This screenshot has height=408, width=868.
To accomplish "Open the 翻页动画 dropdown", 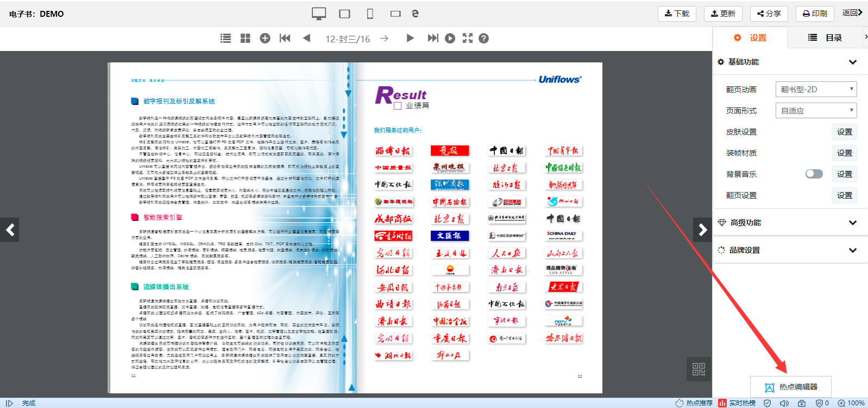I will click(816, 89).
